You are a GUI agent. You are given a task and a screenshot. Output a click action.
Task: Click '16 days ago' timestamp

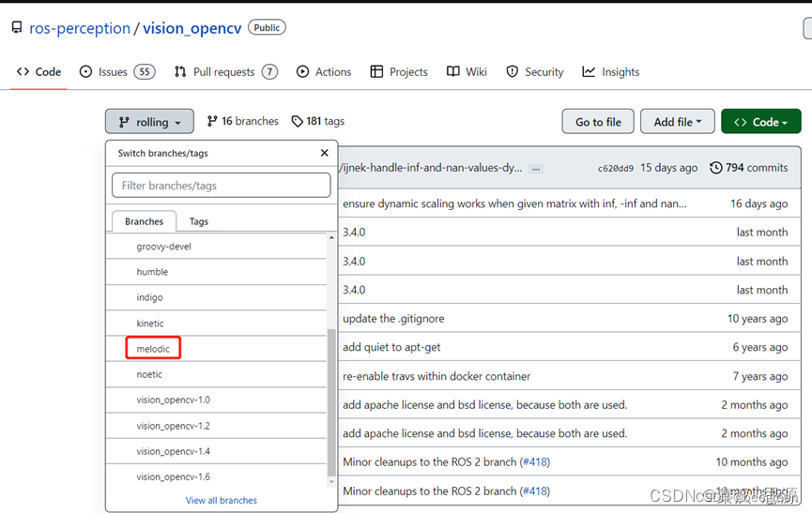pyautogui.click(x=758, y=204)
